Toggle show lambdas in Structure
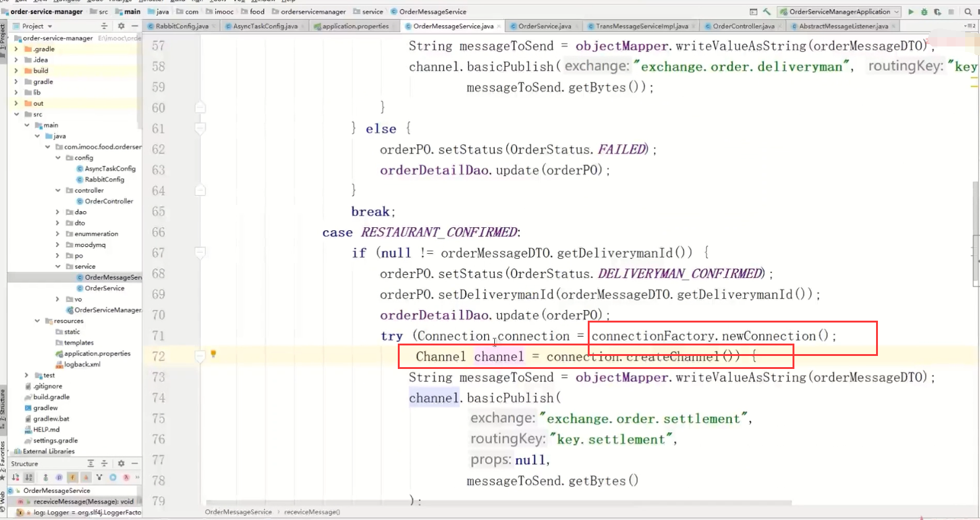The width and height of the screenshot is (980, 520). click(126, 477)
